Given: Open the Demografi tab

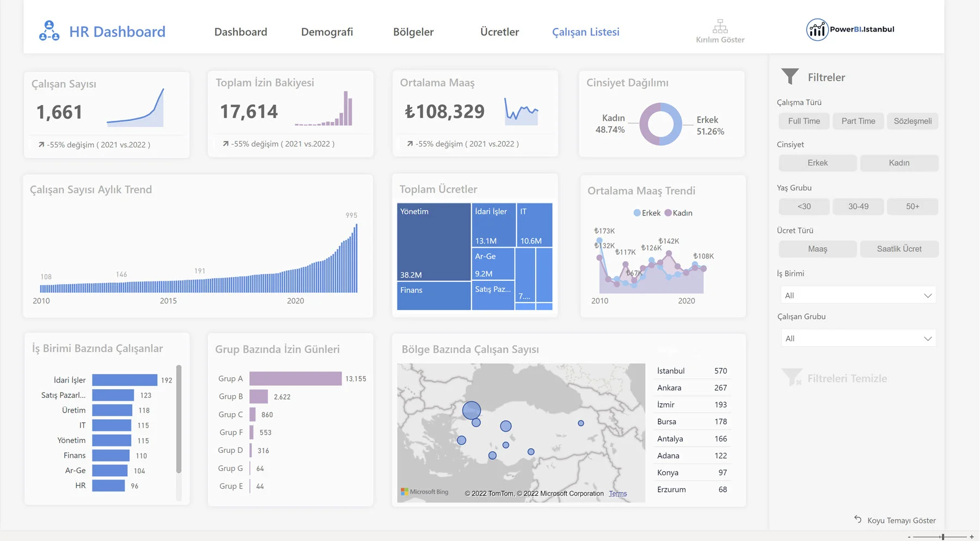Looking at the screenshot, I should (x=327, y=32).
